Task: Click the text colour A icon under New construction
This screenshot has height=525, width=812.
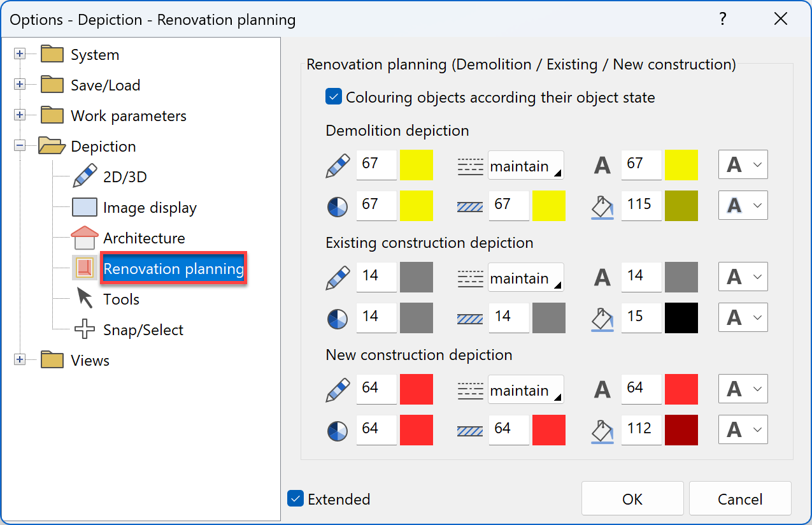Action: pyautogui.click(x=602, y=389)
